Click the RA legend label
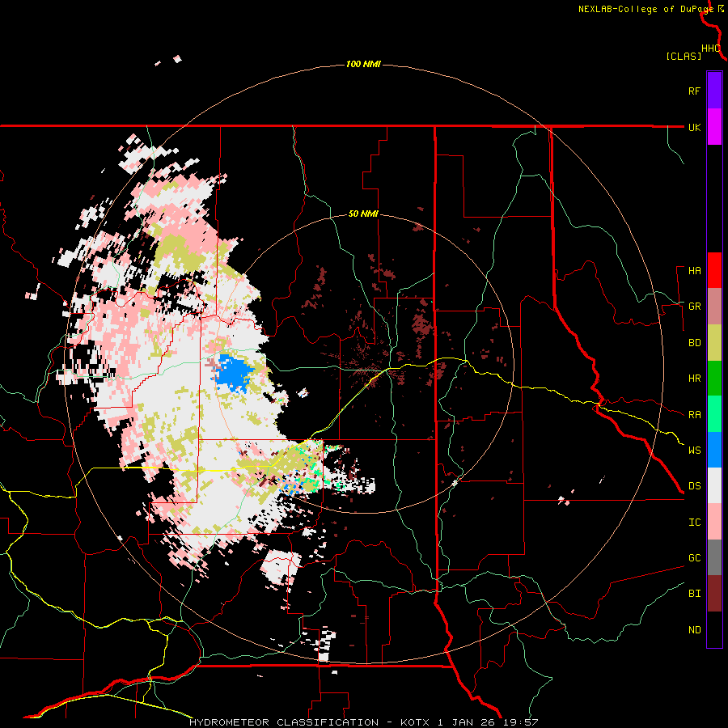The height and width of the screenshot is (728, 728). pyautogui.click(x=695, y=415)
